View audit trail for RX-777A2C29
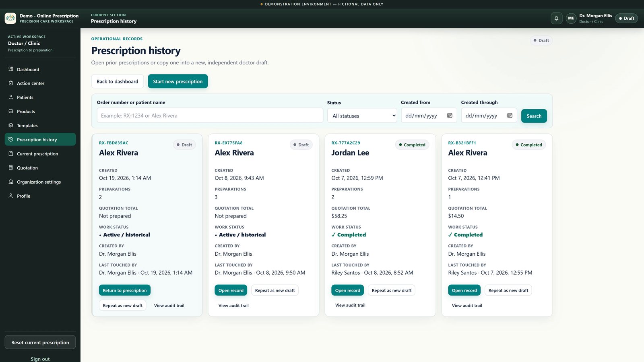Screen dimensions: 644x362 (x=350, y=305)
